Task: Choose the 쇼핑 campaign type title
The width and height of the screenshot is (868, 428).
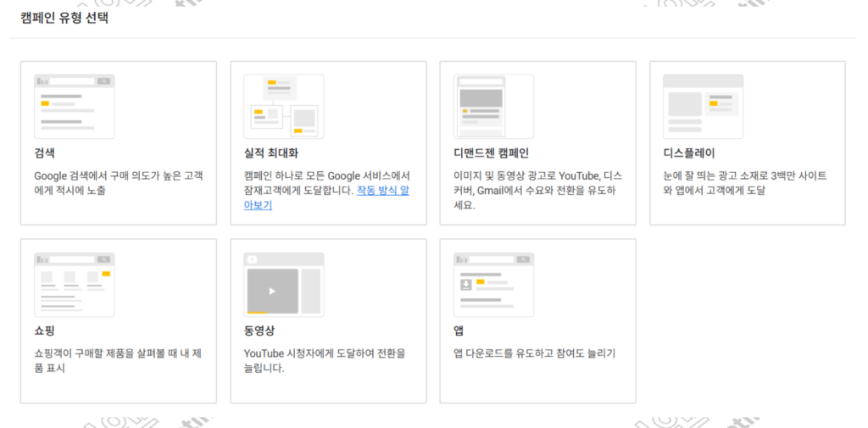Action: pyautogui.click(x=44, y=331)
